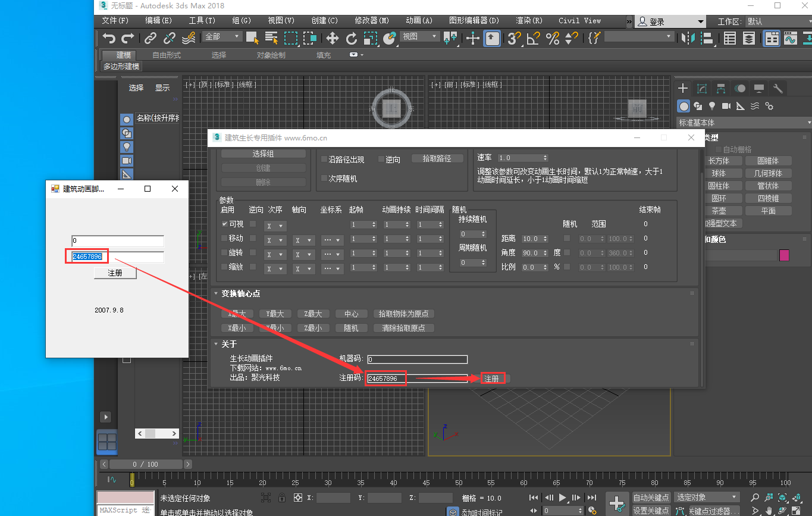
Task: Toggle the selection lock icon in status bar
Action: [282, 498]
